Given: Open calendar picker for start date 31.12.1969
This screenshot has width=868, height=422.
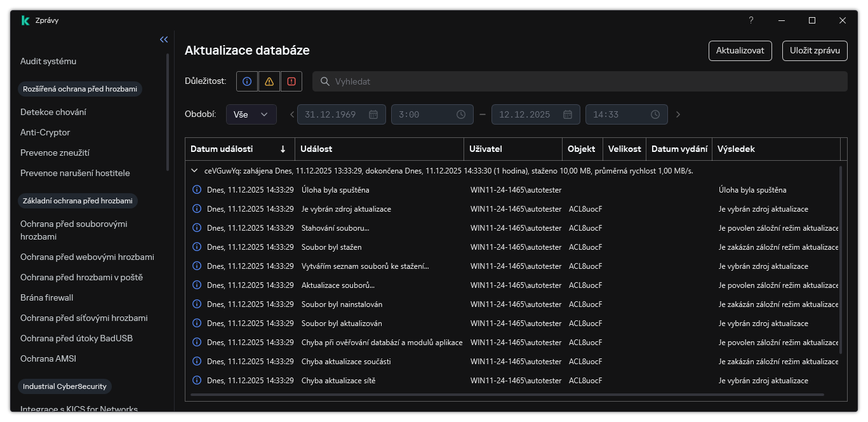Looking at the screenshot, I should pyautogui.click(x=373, y=114).
